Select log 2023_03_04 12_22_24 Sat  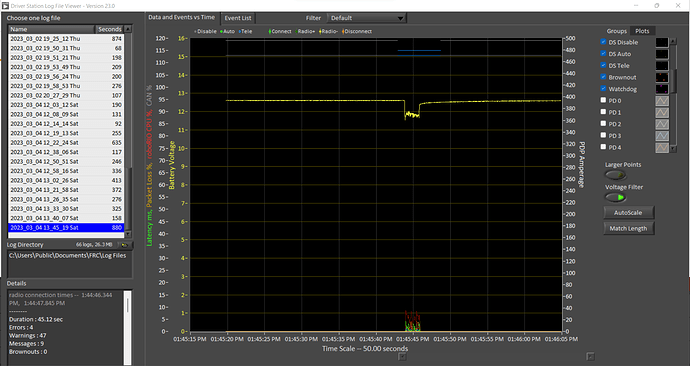66,143
